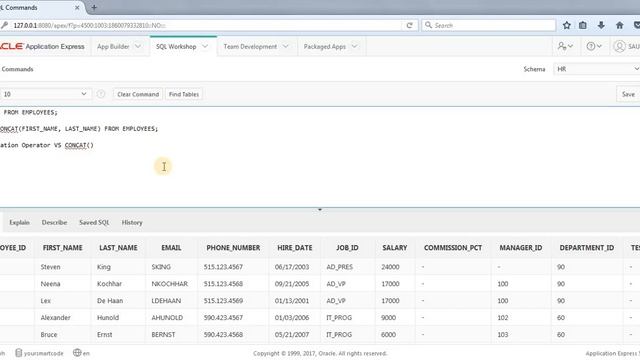Click the JOB_ID column header
The width and height of the screenshot is (640, 360).
347,248
